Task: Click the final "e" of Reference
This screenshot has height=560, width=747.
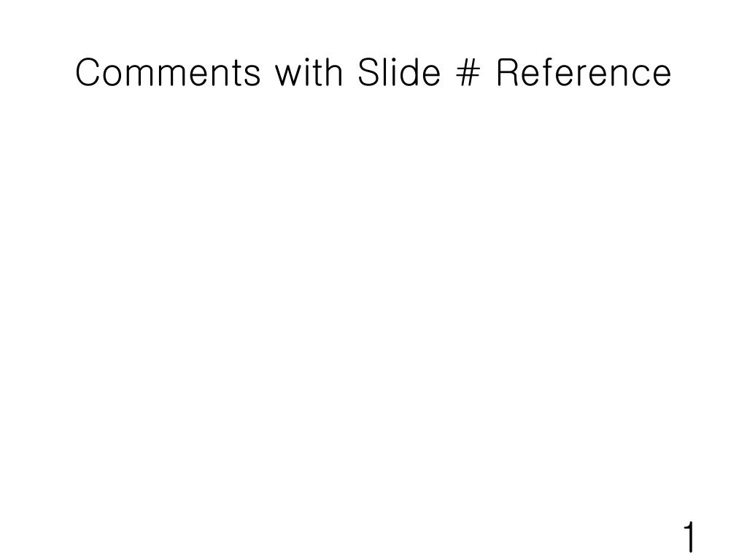Action: tap(662, 76)
